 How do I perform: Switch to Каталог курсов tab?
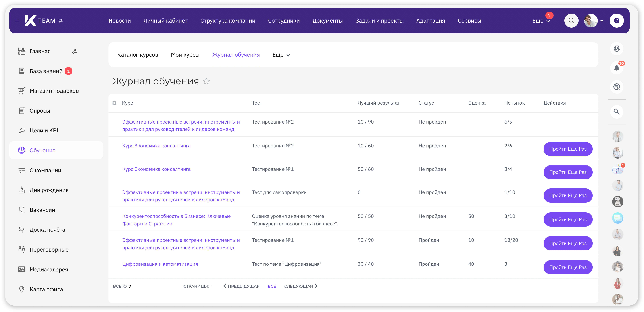pos(137,55)
